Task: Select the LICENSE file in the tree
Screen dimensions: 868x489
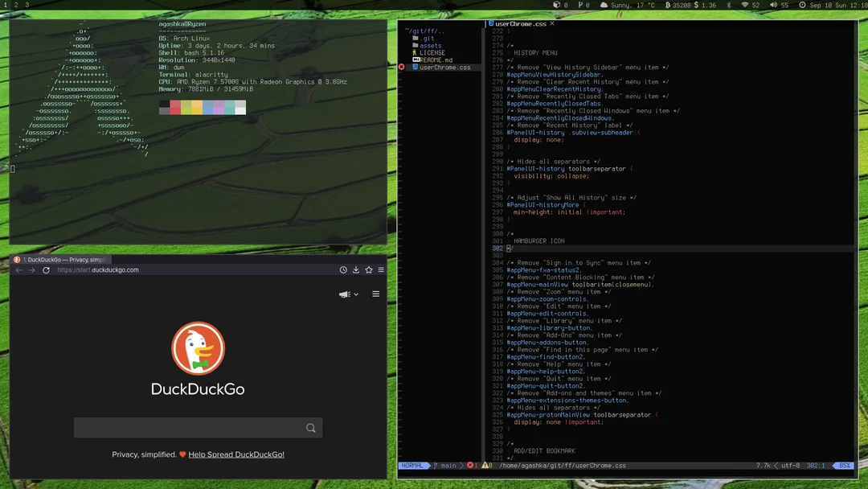Action: pos(432,52)
